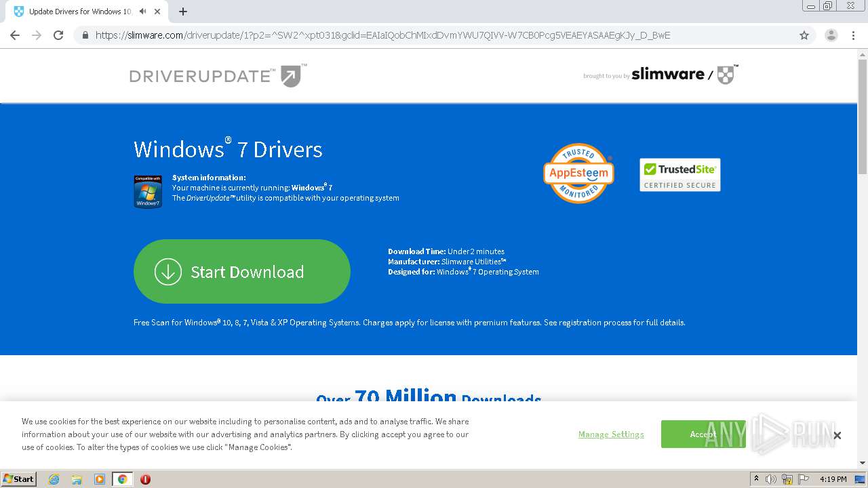Click the red Opera taskbar icon
Image resolution: width=868 pixels, height=488 pixels.
click(145, 479)
